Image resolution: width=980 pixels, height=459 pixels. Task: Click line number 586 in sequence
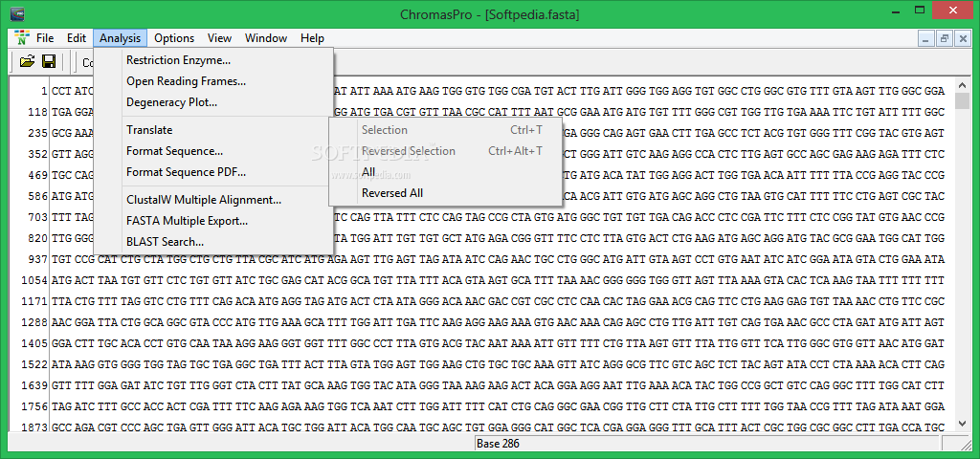click(x=37, y=196)
